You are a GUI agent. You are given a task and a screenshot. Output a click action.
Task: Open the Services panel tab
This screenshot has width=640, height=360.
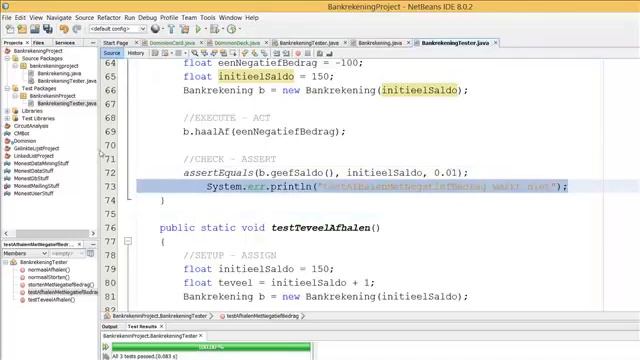65,42
